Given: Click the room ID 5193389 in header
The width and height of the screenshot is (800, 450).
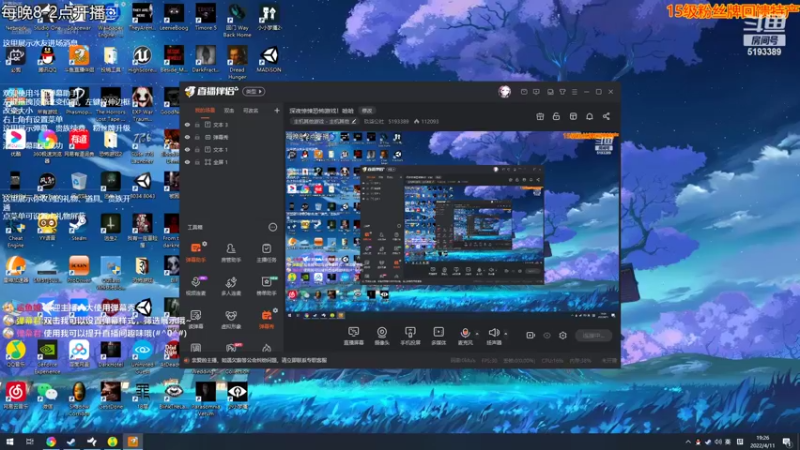Looking at the screenshot, I should 398,121.
